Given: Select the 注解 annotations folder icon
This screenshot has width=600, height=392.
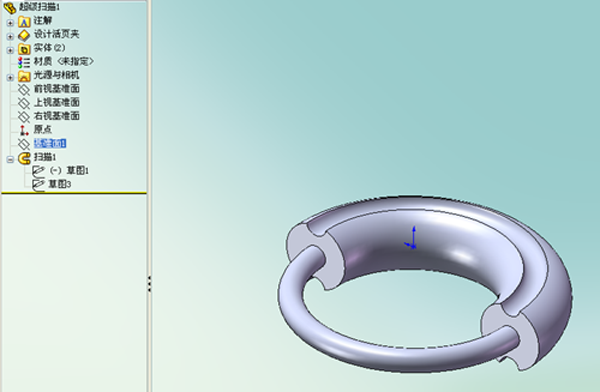Looking at the screenshot, I should pyautogui.click(x=24, y=22).
